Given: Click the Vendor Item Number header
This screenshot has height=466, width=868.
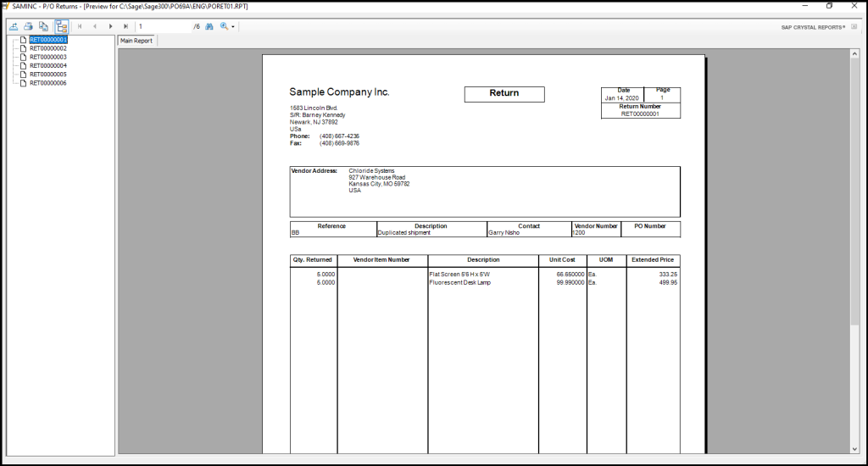Looking at the screenshot, I should point(381,259).
